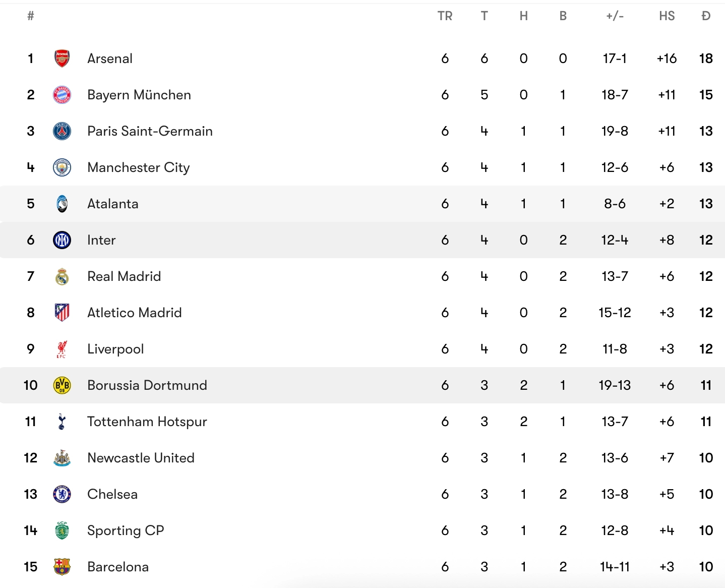Viewport: 725px width, 588px height.
Task: Open the Sporting CP team link
Action: (126, 531)
